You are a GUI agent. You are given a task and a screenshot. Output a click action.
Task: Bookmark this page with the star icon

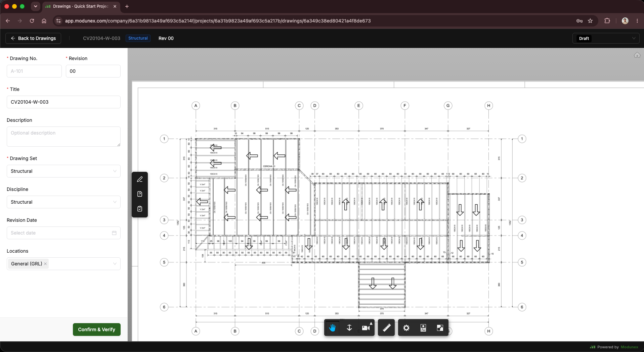(x=590, y=21)
